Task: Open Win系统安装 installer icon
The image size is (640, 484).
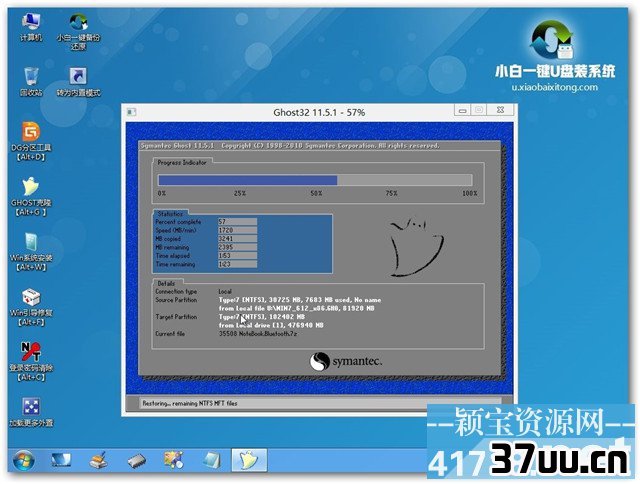Action: [x=31, y=252]
